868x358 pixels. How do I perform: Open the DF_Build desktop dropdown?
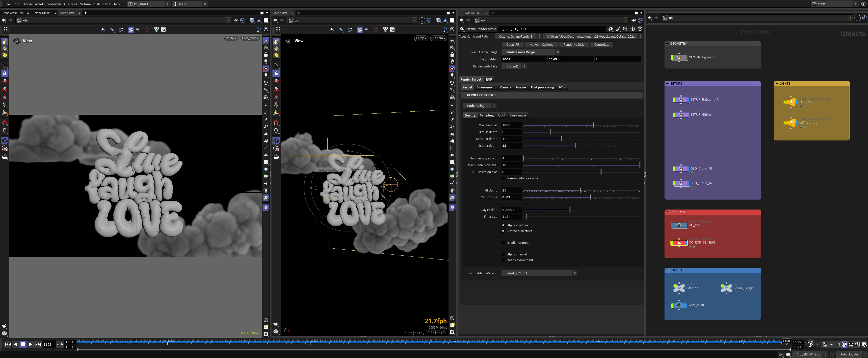149,4
